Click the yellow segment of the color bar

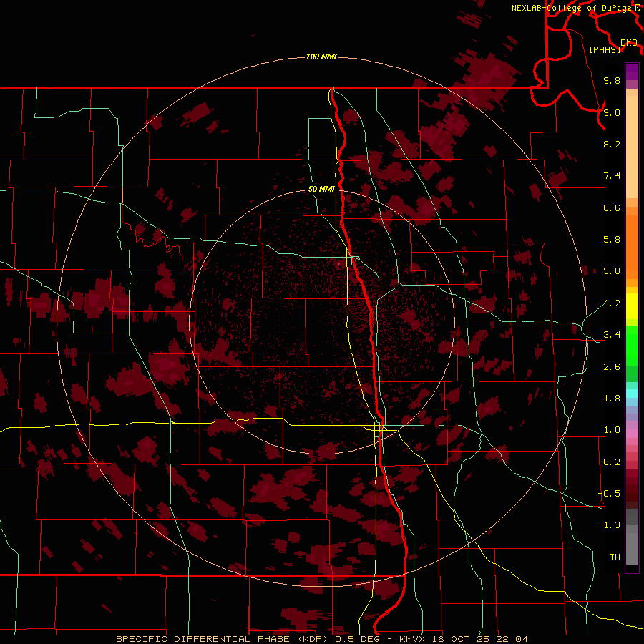(632, 306)
